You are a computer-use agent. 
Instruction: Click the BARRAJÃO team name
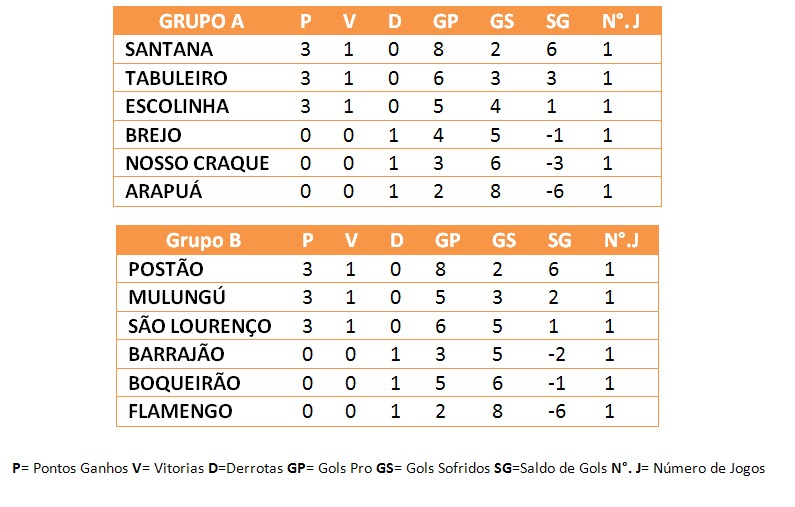pos(176,354)
